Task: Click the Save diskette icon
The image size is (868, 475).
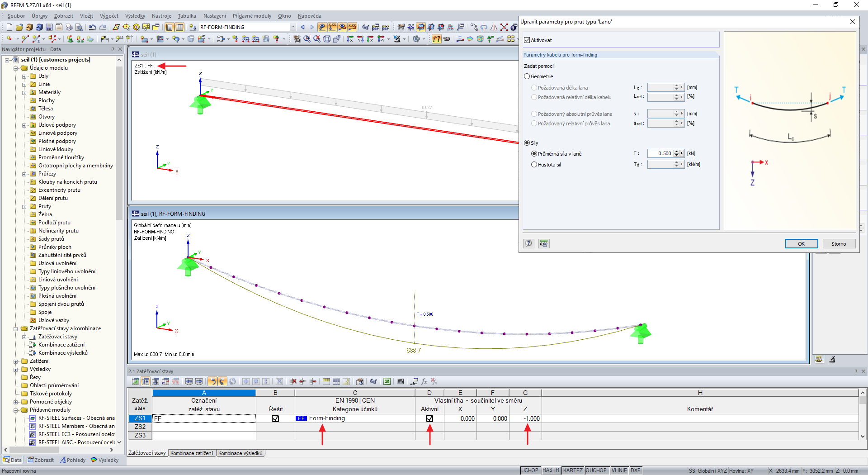Action: [x=49, y=27]
